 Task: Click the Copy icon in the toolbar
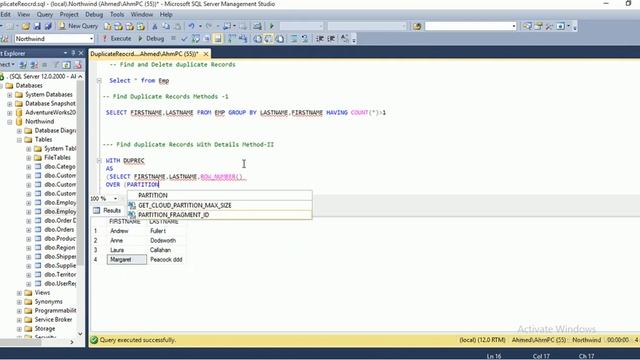pos(166,26)
